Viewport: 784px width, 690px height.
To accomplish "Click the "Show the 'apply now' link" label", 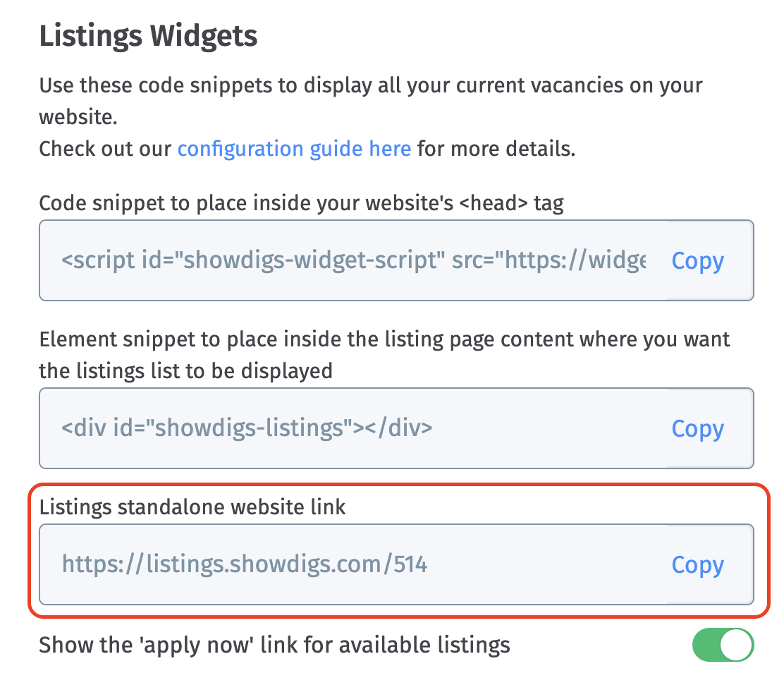I will pos(274,645).
